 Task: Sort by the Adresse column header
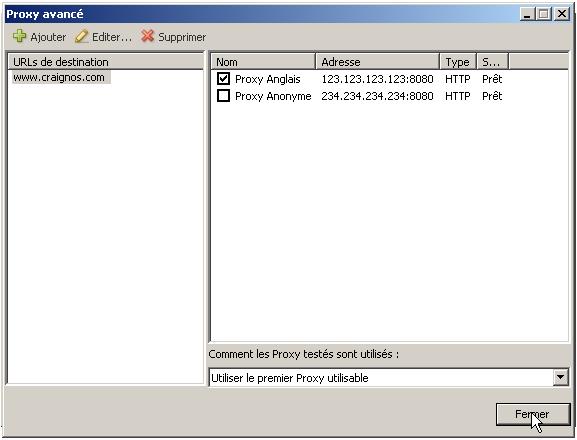point(378,62)
